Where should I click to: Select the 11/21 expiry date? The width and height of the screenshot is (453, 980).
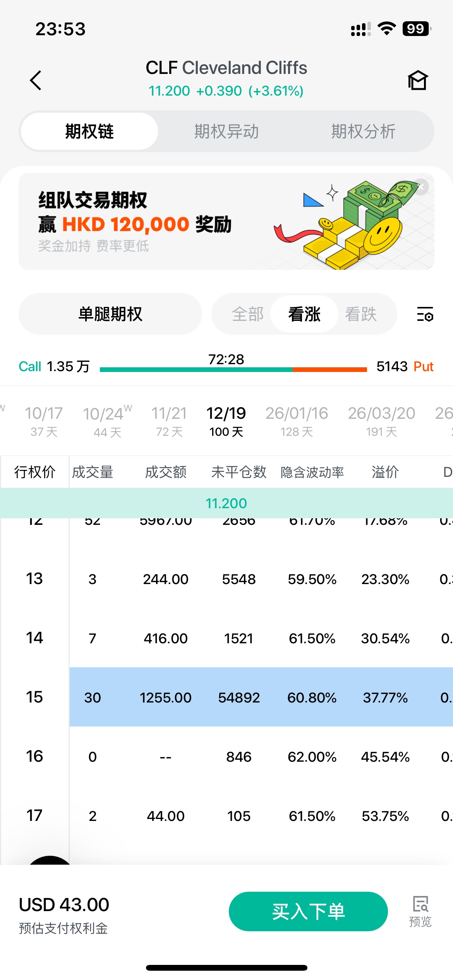pos(169,421)
